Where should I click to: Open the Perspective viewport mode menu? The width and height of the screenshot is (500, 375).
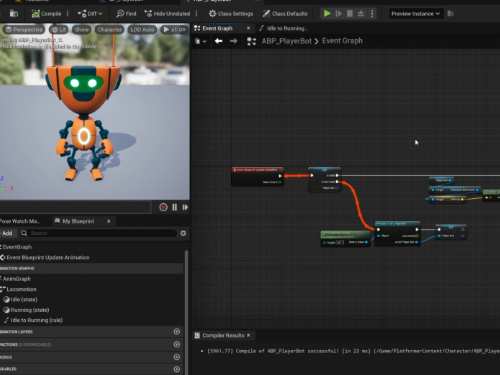tap(24, 30)
